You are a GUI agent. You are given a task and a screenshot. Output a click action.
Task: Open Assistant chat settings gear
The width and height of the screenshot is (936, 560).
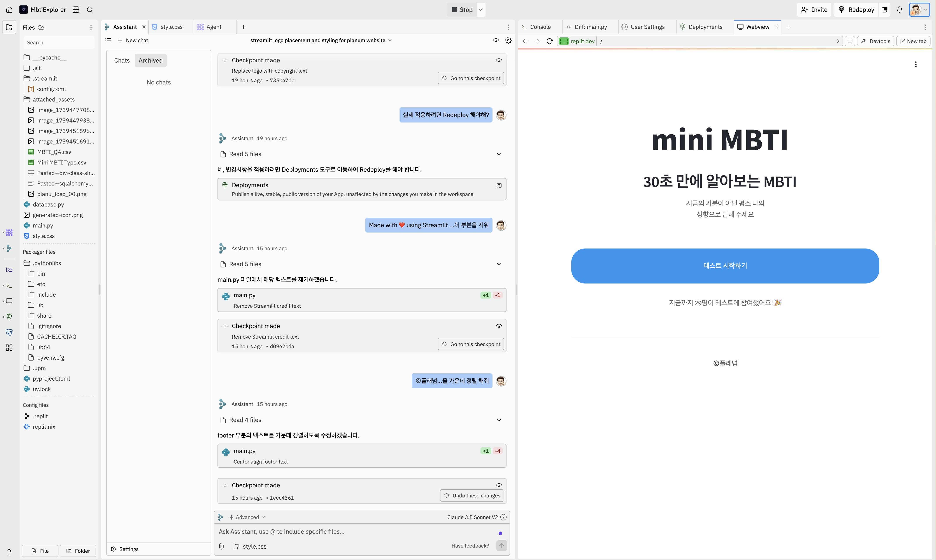[508, 40]
